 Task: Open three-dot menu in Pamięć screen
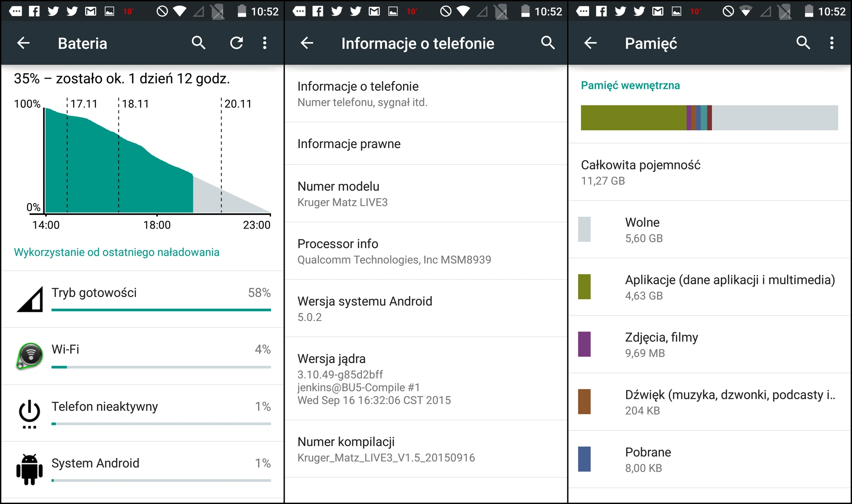pyautogui.click(x=832, y=43)
